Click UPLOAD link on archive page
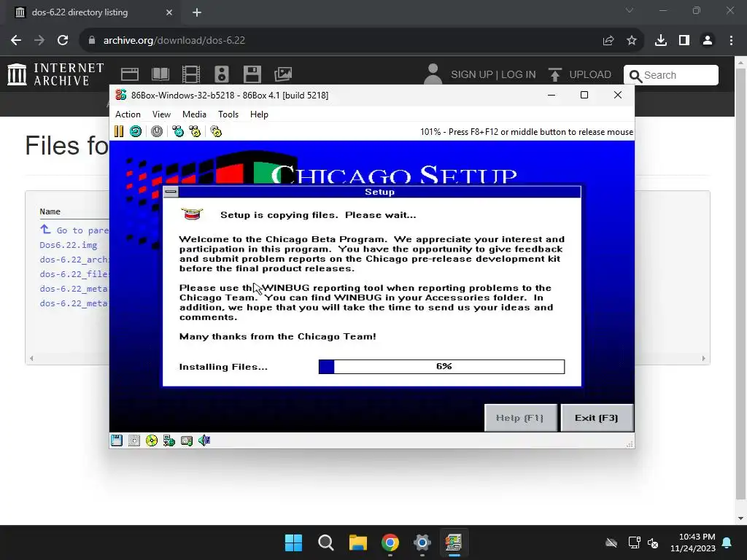This screenshot has width=747, height=560. (x=580, y=75)
